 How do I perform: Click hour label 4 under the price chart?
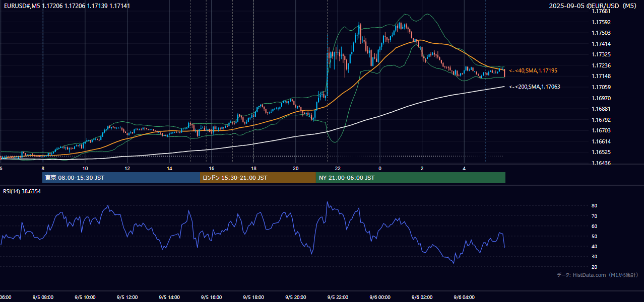point(464,168)
